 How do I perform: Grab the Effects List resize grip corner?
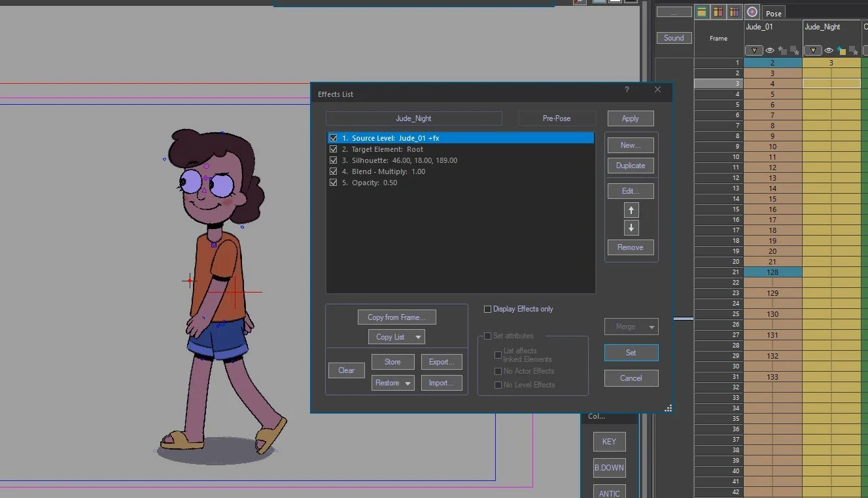click(x=668, y=408)
